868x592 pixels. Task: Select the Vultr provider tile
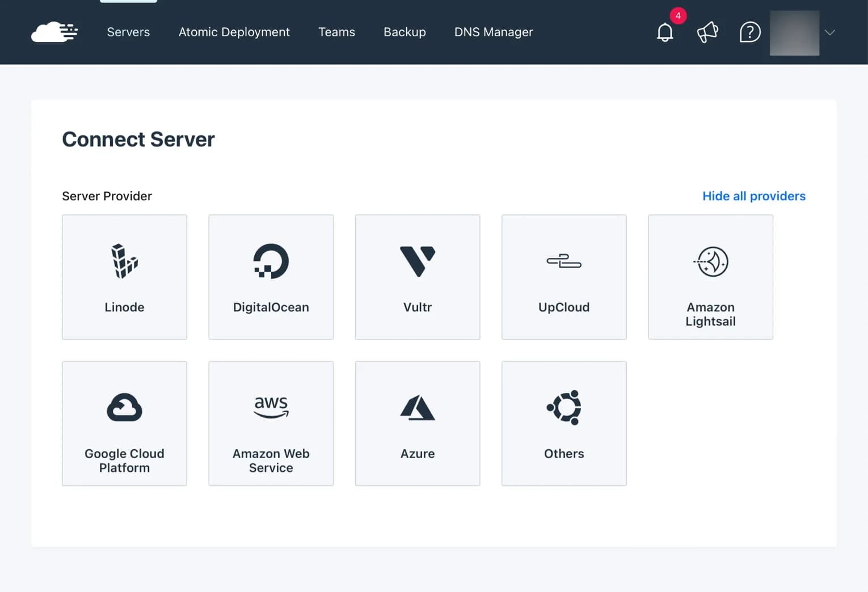pyautogui.click(x=418, y=277)
